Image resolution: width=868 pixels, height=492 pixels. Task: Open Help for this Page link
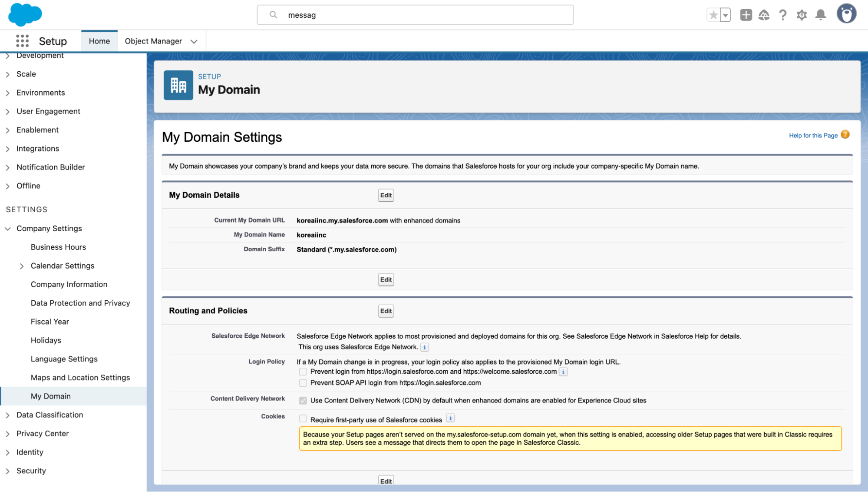tap(813, 135)
